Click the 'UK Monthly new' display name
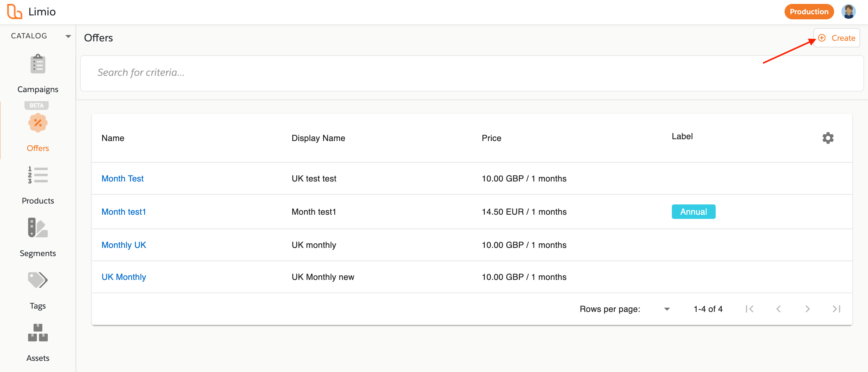The height and width of the screenshot is (372, 868). (323, 277)
